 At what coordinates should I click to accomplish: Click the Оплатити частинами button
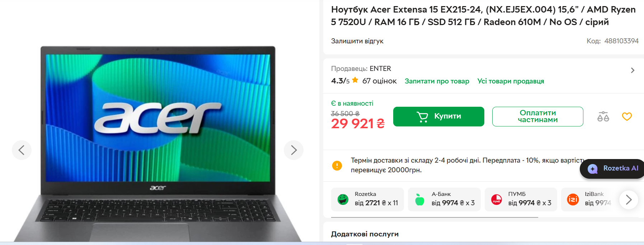click(x=537, y=116)
